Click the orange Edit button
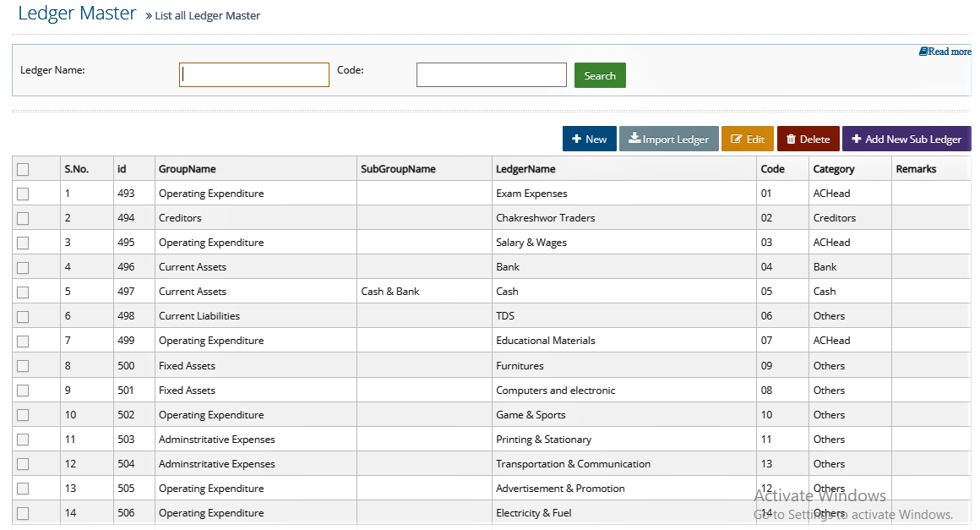980x530 pixels. click(748, 139)
